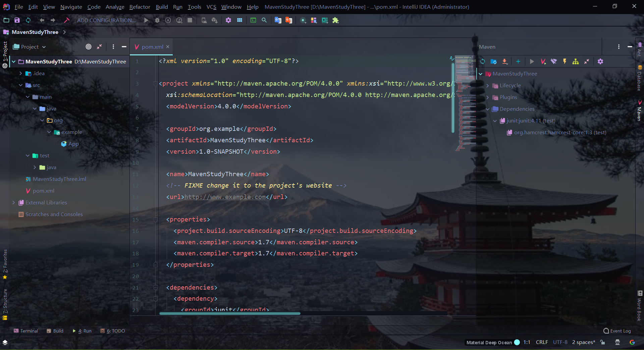Click the Save All floppy disk icon
Viewport: 644px width, 350px height.
(x=17, y=20)
